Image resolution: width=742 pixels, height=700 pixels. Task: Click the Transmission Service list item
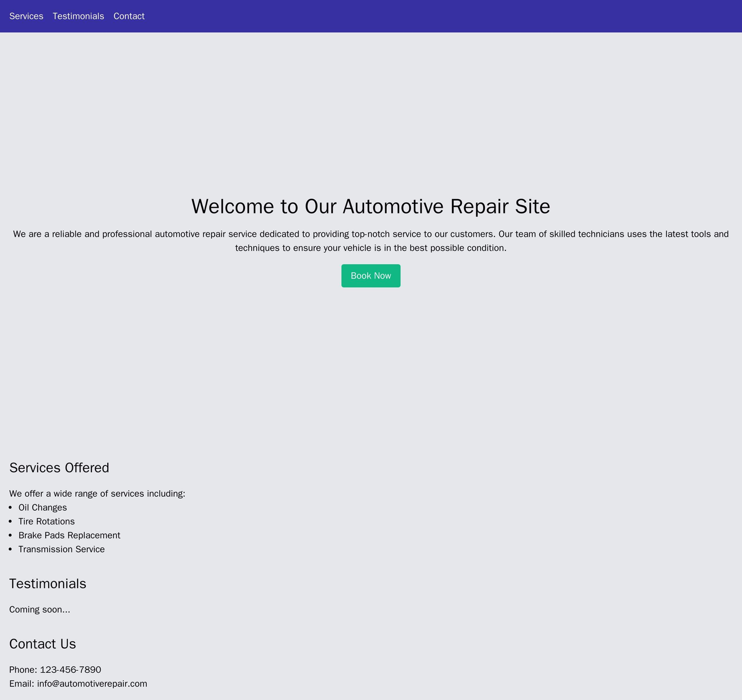pyautogui.click(x=62, y=549)
